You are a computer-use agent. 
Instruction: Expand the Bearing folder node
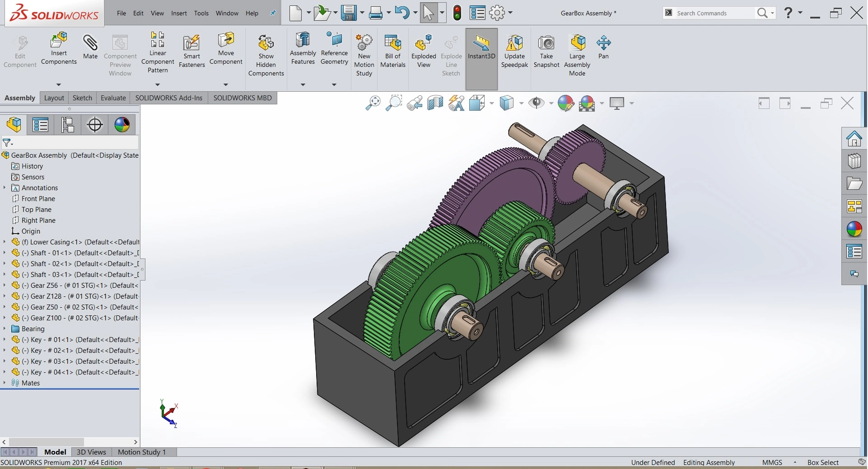pos(5,328)
